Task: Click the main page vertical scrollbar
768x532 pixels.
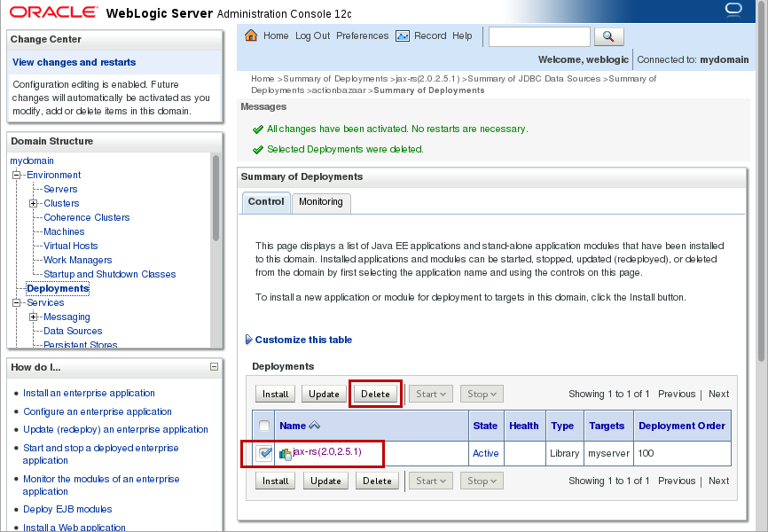Action: click(x=761, y=181)
